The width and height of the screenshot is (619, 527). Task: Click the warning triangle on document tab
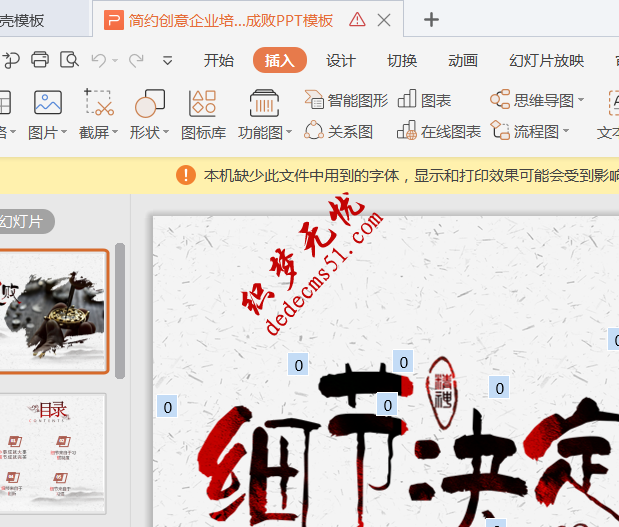pyautogui.click(x=357, y=19)
